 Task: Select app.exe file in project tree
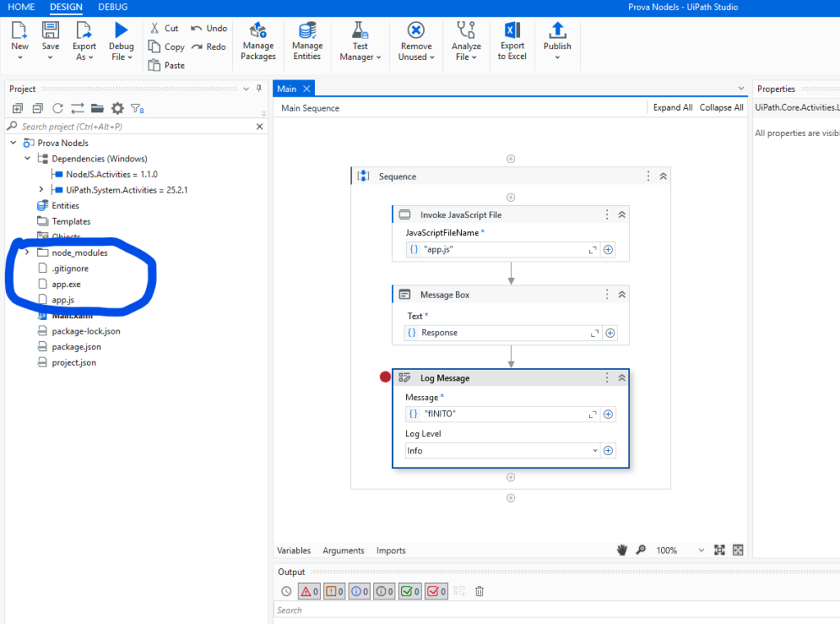[x=66, y=284]
